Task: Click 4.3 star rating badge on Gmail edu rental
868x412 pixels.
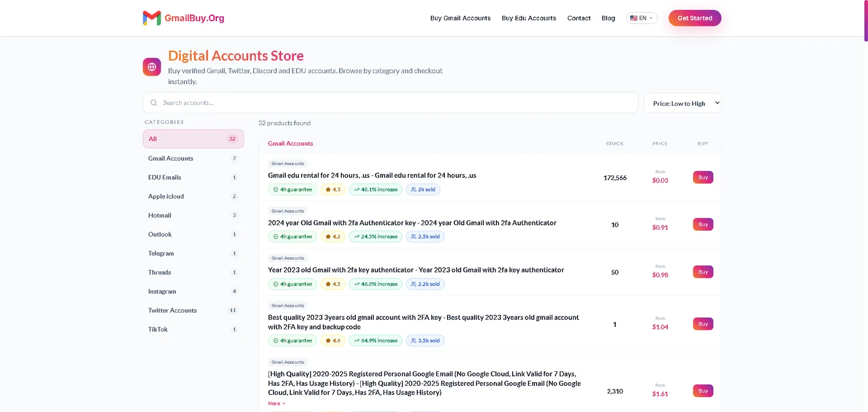Action: pyautogui.click(x=333, y=189)
